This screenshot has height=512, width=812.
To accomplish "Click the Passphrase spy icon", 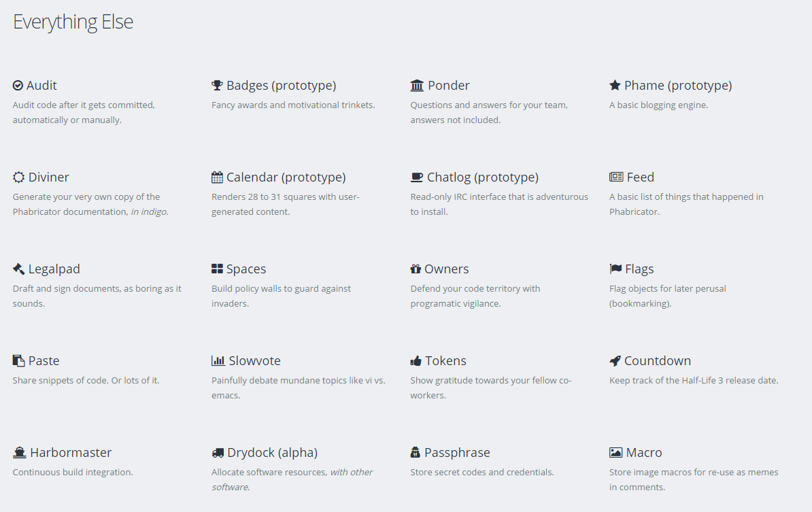I will [x=416, y=452].
